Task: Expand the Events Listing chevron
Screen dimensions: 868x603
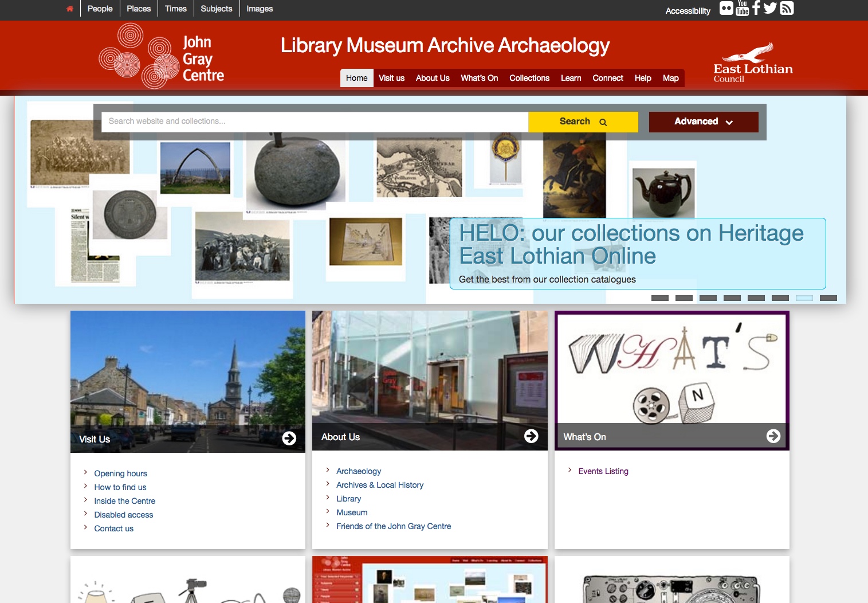Action: coord(569,471)
